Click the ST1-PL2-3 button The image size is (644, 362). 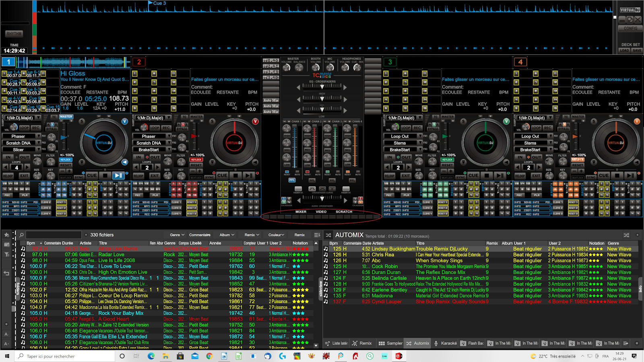(271, 60)
